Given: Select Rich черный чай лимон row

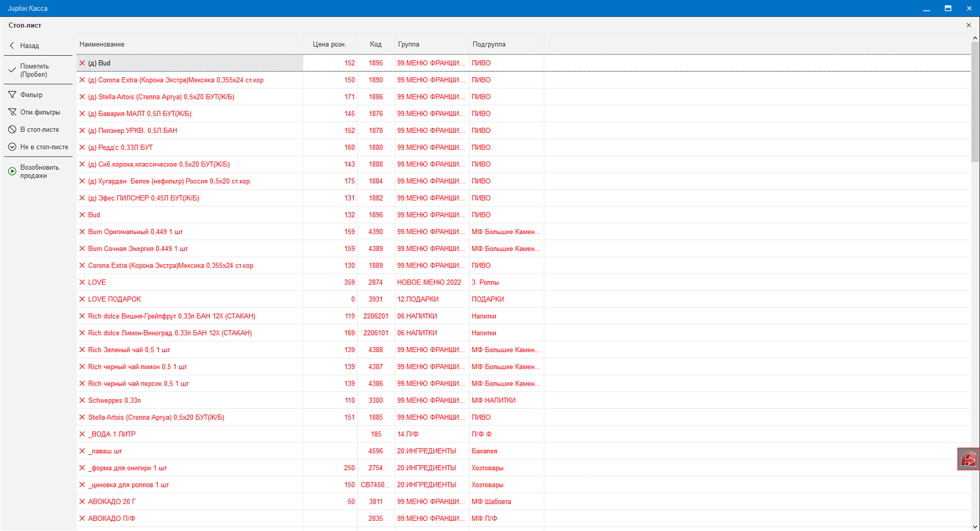Looking at the screenshot, I should [523, 367].
